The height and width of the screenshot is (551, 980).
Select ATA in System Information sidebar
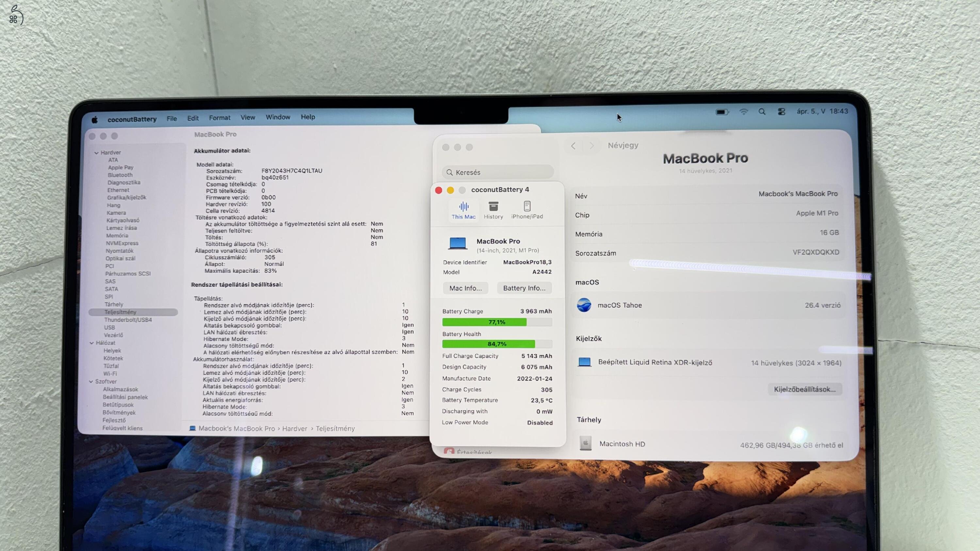click(x=113, y=160)
